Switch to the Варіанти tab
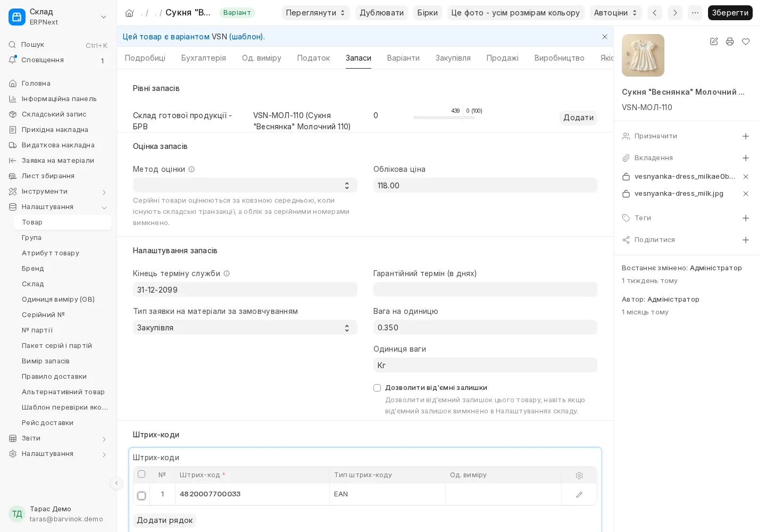 [403, 58]
